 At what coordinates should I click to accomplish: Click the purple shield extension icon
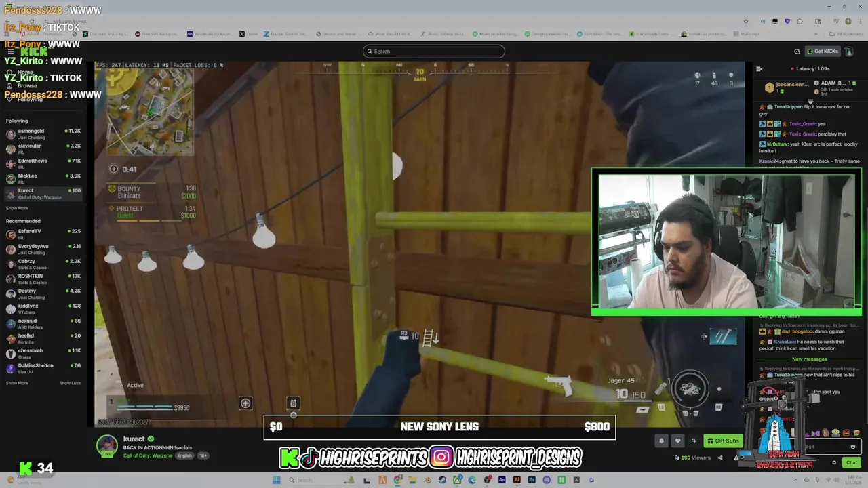(787, 22)
